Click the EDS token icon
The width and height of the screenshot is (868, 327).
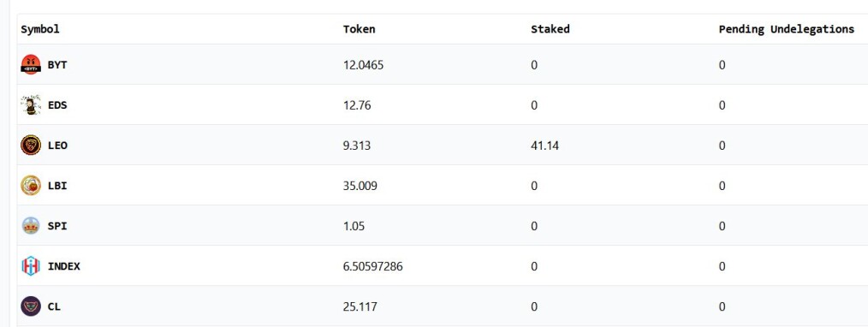(31, 105)
